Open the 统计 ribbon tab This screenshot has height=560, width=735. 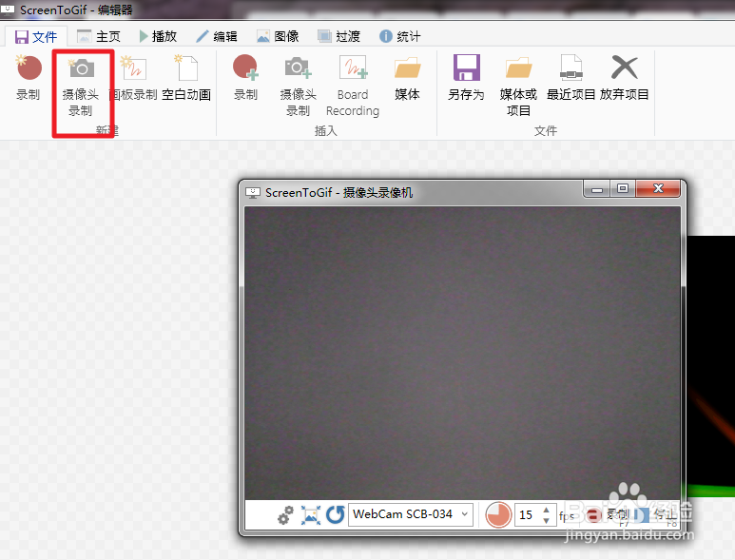click(x=400, y=36)
